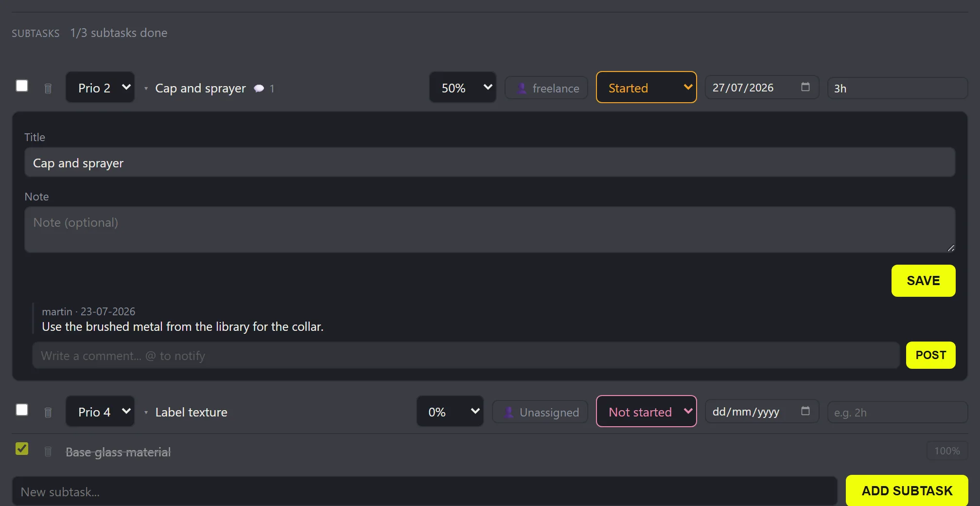The image size is (980, 506).
Task: Open comment bubble on Cap and sprayer
Action: (x=259, y=89)
